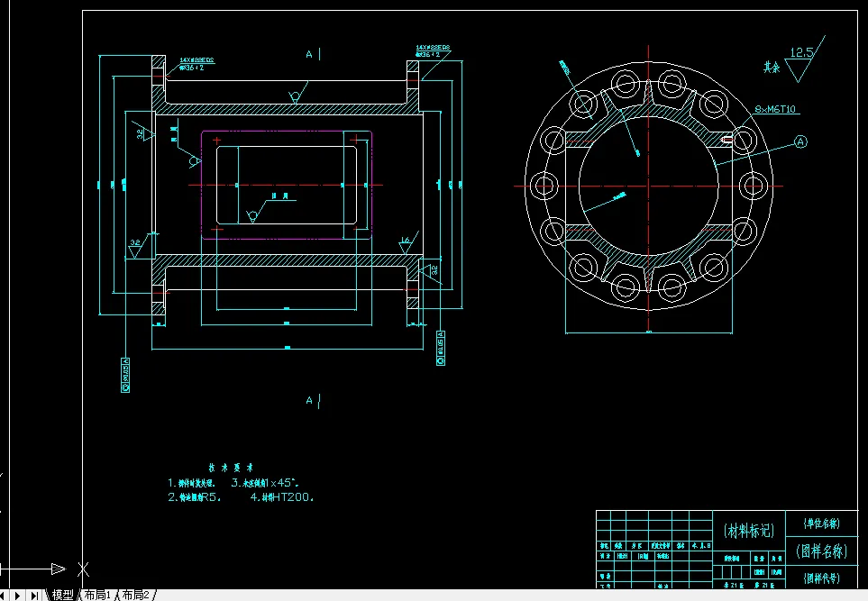Select the UCS origin X marker icon
This screenshot has width=868, height=601.
tap(84, 569)
